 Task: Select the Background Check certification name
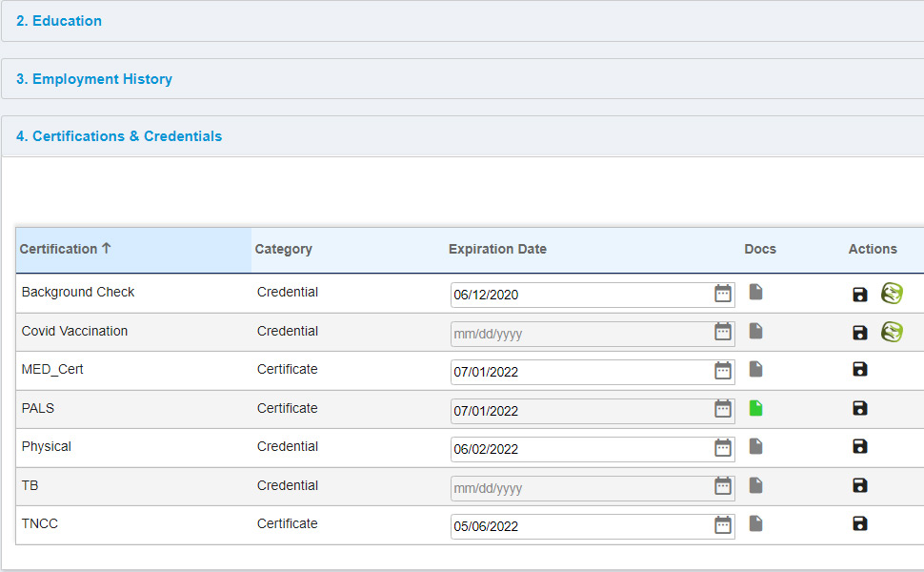coord(78,293)
